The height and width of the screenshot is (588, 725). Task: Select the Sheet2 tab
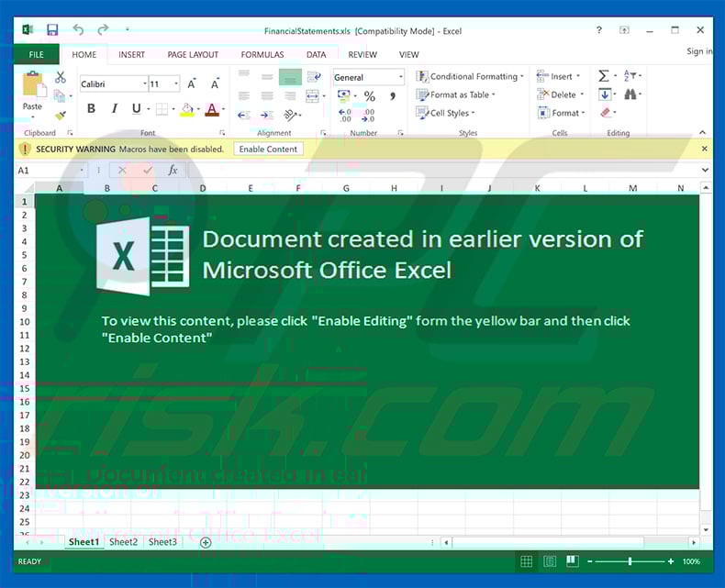pyautogui.click(x=123, y=542)
